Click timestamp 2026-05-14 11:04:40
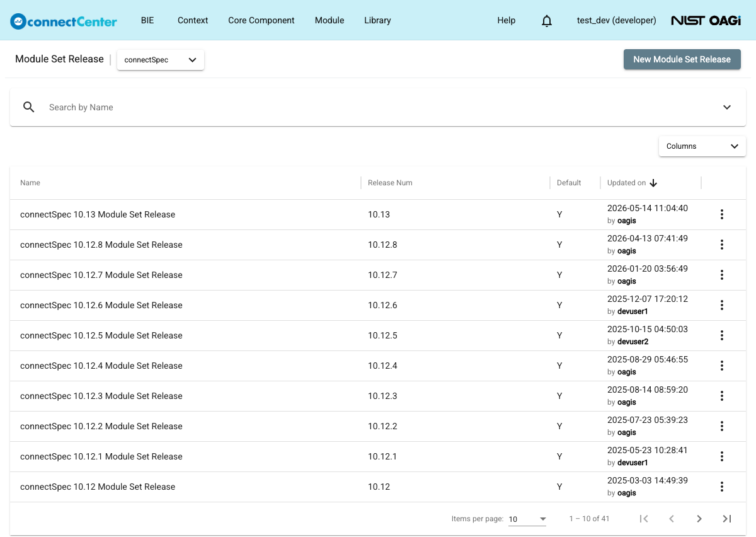The width and height of the screenshot is (756, 537). point(648,208)
